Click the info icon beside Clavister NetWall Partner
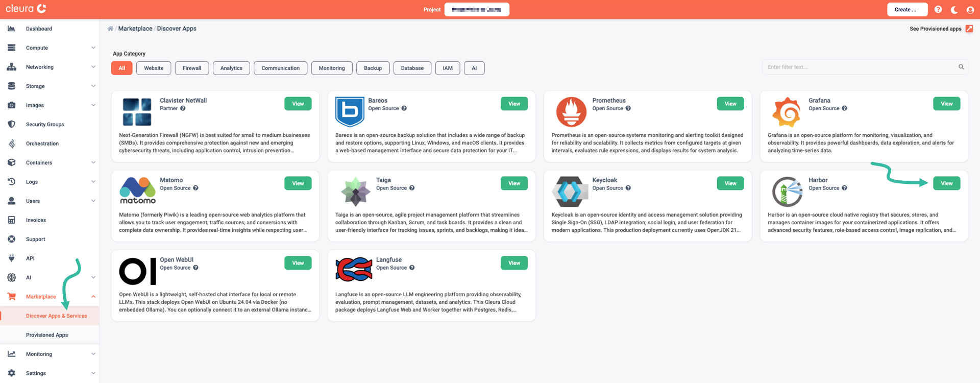 point(183,108)
